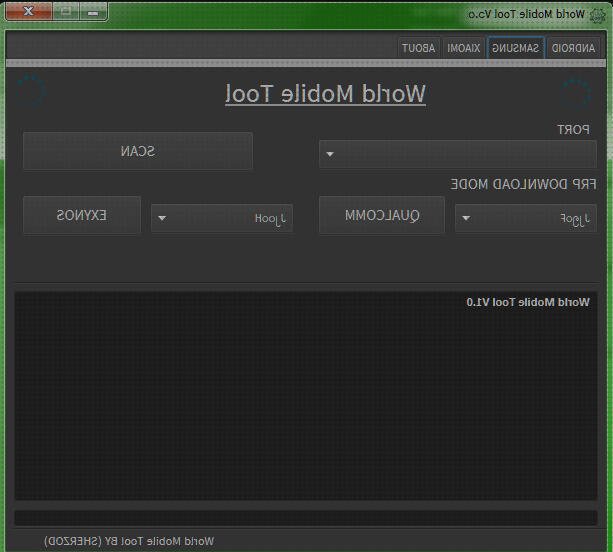This screenshot has width=613, height=552.
Task: Go to the ABOUT tab
Action: click(419, 48)
